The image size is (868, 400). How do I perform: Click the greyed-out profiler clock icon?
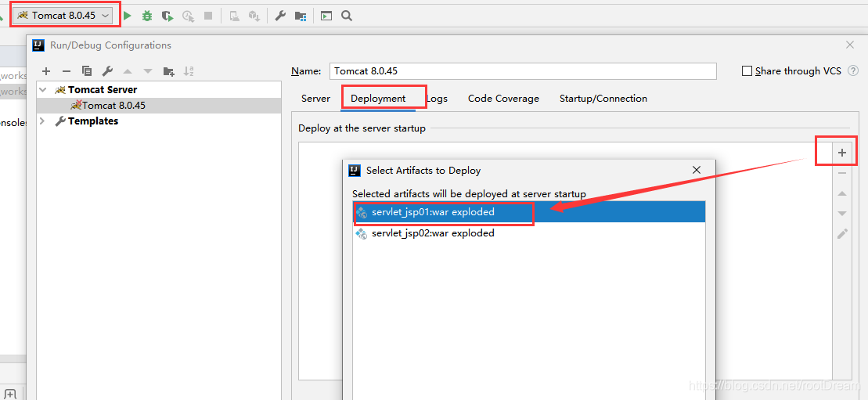click(188, 16)
